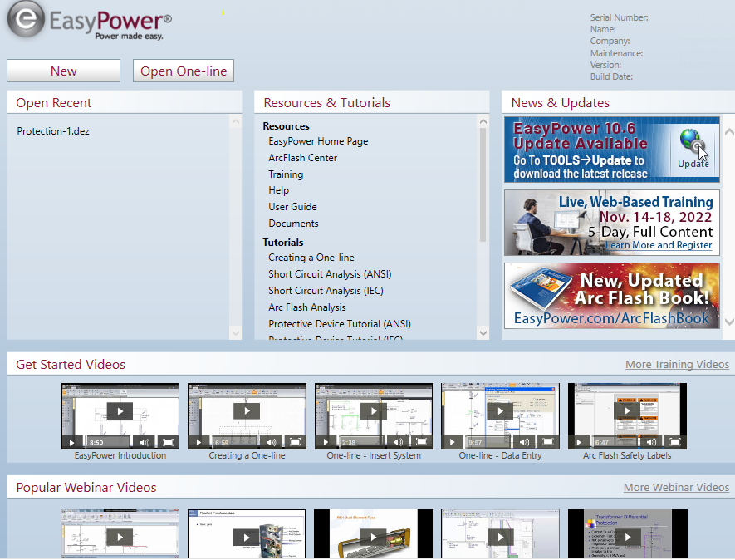Viewport: 735px width, 560px height.
Task: Open the recent file Protection-1.dez
Action: click(x=53, y=131)
